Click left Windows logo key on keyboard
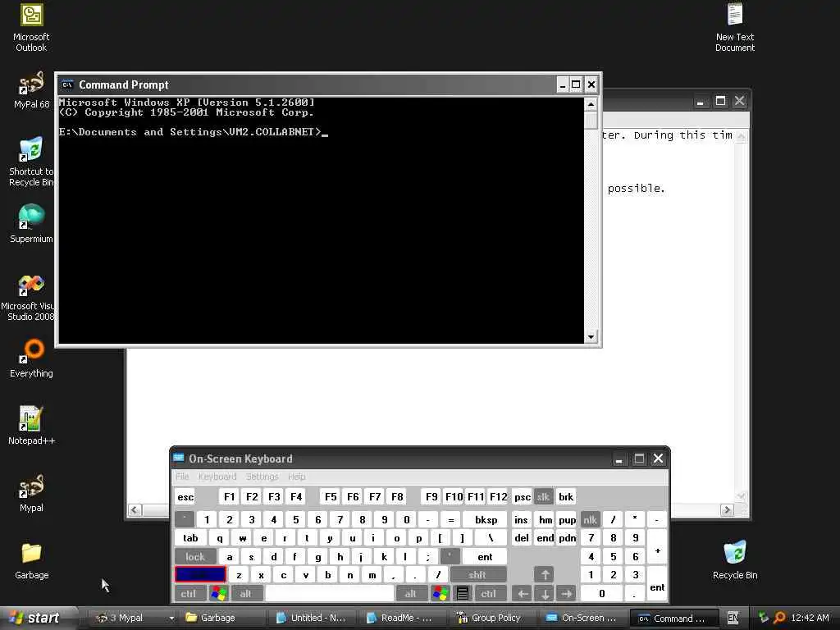The width and height of the screenshot is (840, 630). (218, 593)
